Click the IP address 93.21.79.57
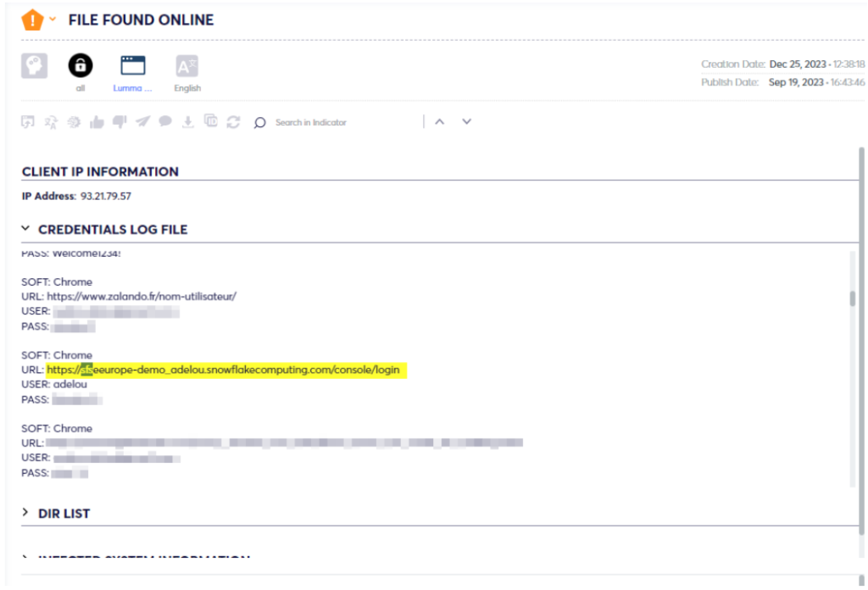 (x=106, y=196)
